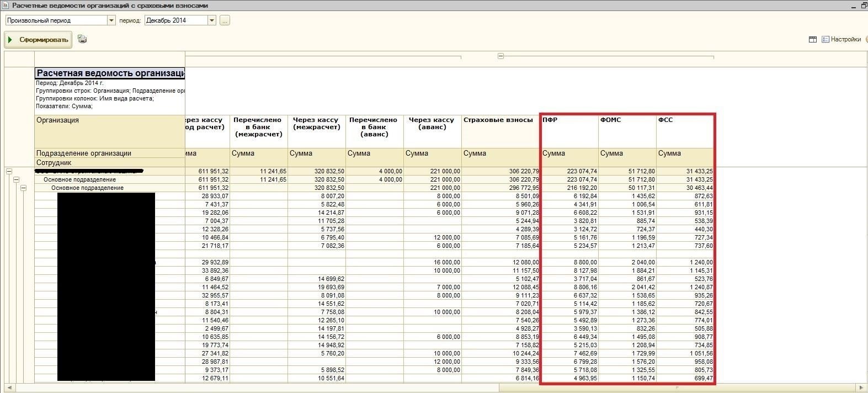Select the Подразделение организации header cell
The width and height of the screenshot is (868, 393).
tap(110, 153)
